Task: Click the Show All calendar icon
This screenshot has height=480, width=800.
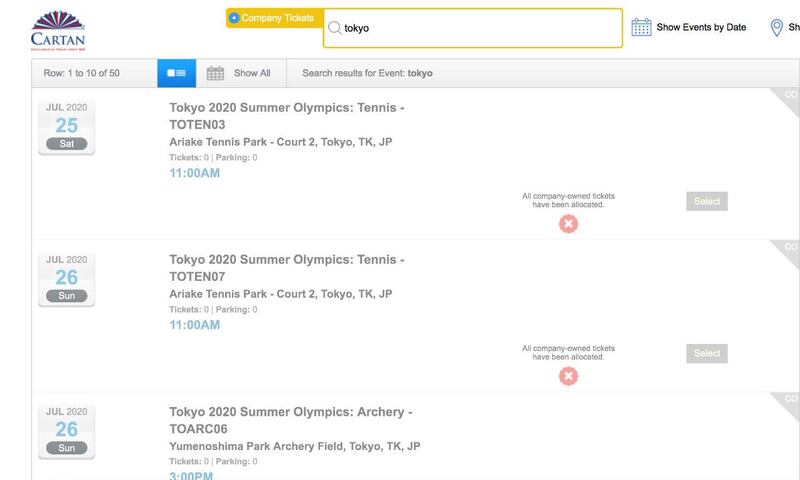Action: (215, 73)
